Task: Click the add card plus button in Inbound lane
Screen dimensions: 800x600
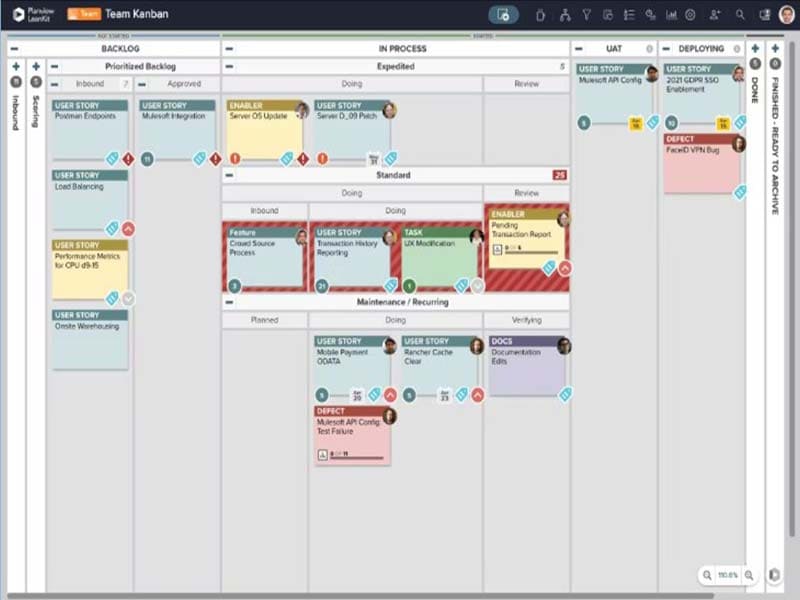Action: [x=15, y=65]
